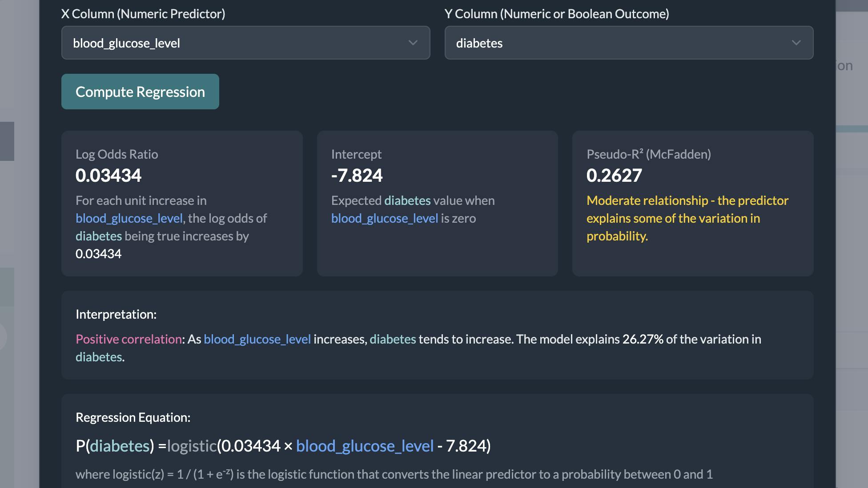Image resolution: width=868 pixels, height=488 pixels.
Task: Open the Y Column diabetes dropdown
Action: tap(628, 43)
